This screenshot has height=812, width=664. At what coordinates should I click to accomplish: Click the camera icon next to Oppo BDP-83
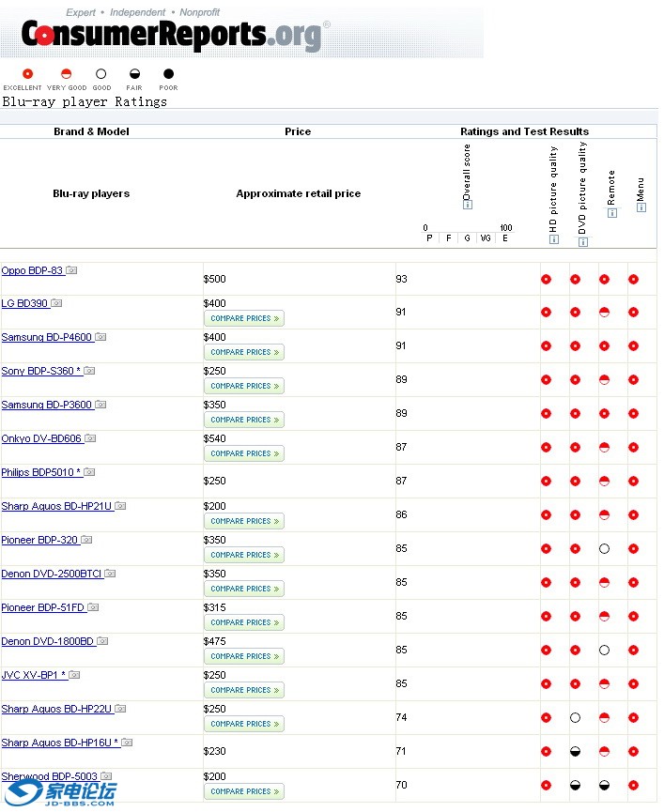71,270
